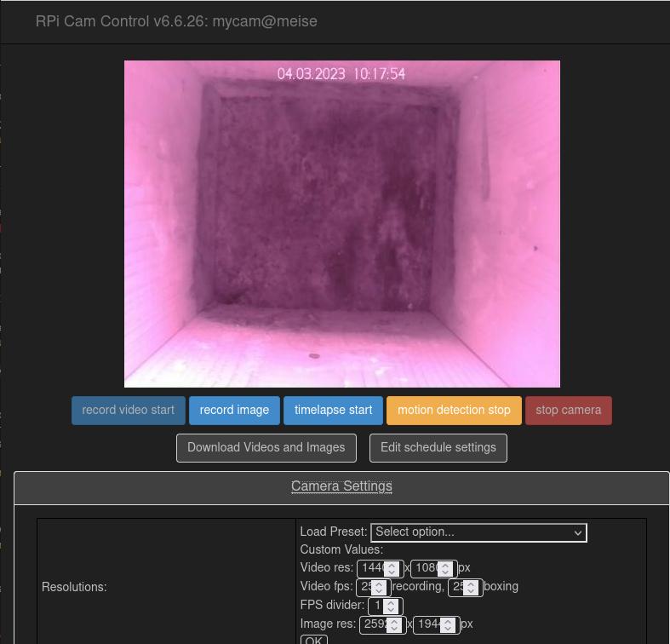Adjust video resolution height stepper arrows
The height and width of the screenshot is (644, 670).
tap(445, 569)
